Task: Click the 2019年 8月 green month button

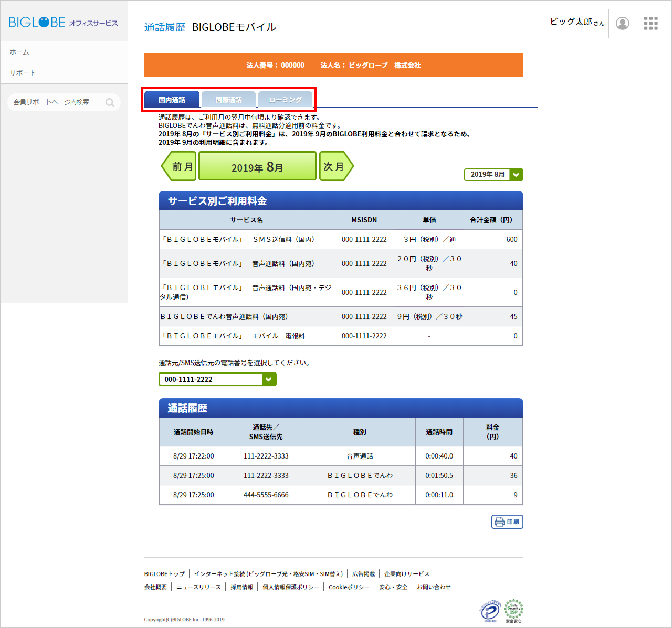Action: pyautogui.click(x=258, y=166)
